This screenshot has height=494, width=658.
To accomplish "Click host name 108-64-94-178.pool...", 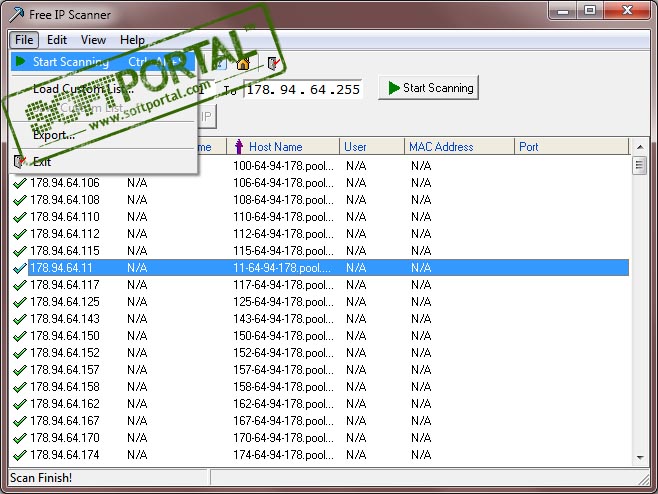I will [x=284, y=200].
